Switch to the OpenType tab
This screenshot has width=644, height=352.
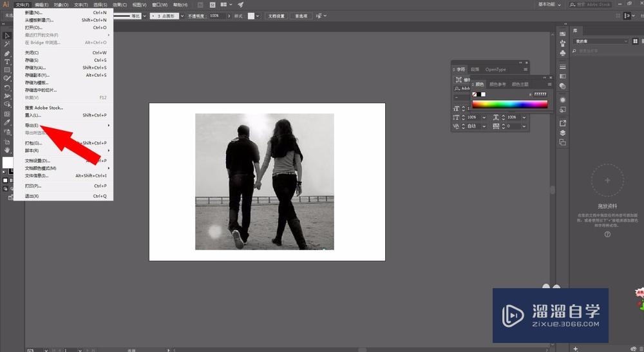click(x=495, y=70)
